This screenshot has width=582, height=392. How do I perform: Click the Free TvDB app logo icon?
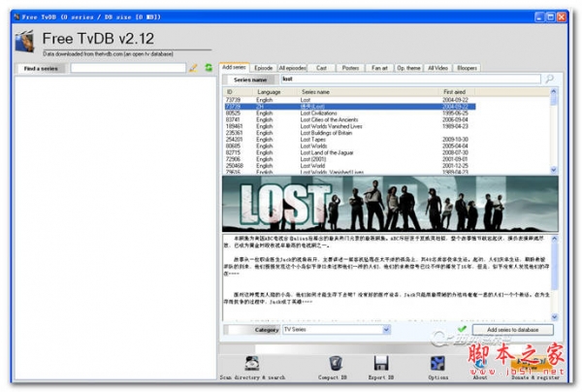pyautogui.click(x=24, y=42)
